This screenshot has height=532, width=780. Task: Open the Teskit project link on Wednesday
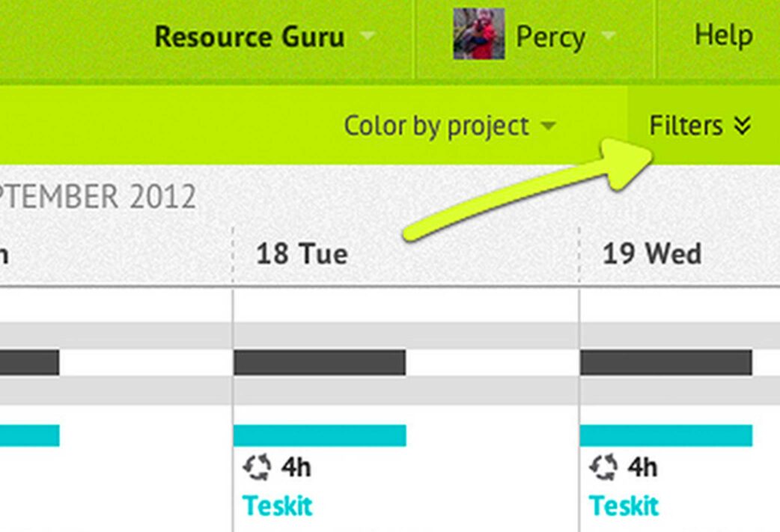coord(624,506)
